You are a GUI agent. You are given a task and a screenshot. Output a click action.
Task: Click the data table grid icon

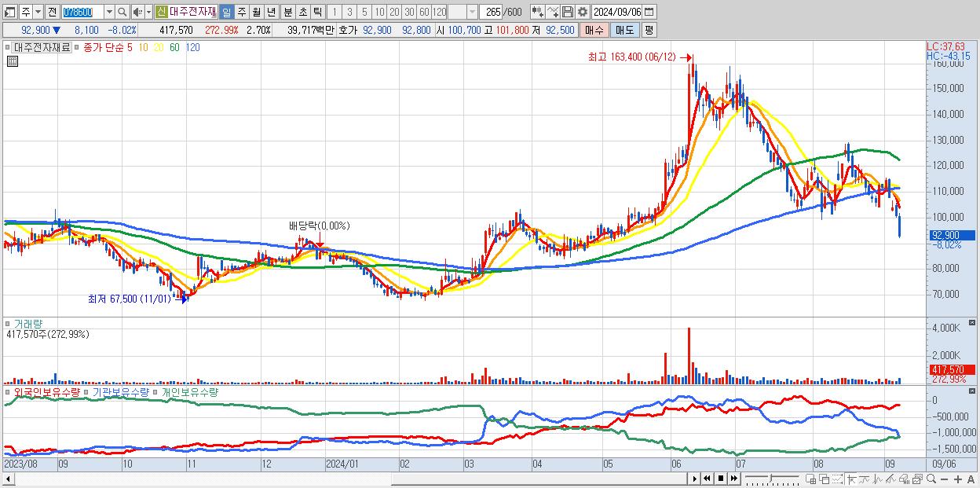(x=13, y=61)
